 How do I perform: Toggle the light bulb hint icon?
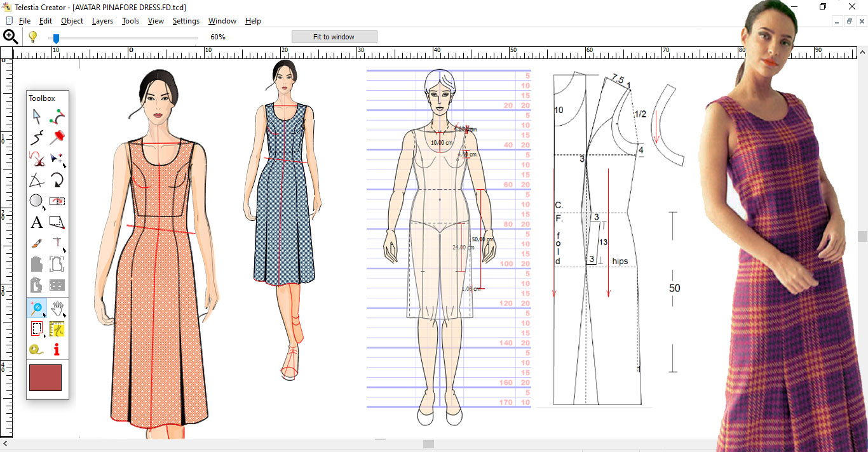pyautogui.click(x=32, y=37)
